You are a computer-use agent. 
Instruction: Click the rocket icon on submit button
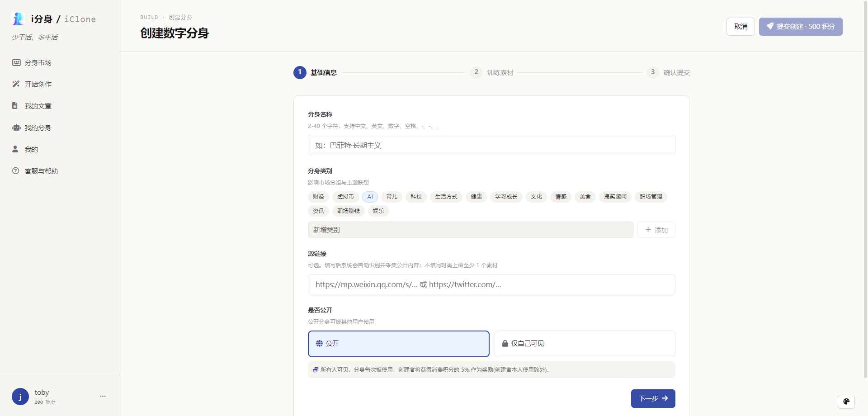tap(770, 26)
